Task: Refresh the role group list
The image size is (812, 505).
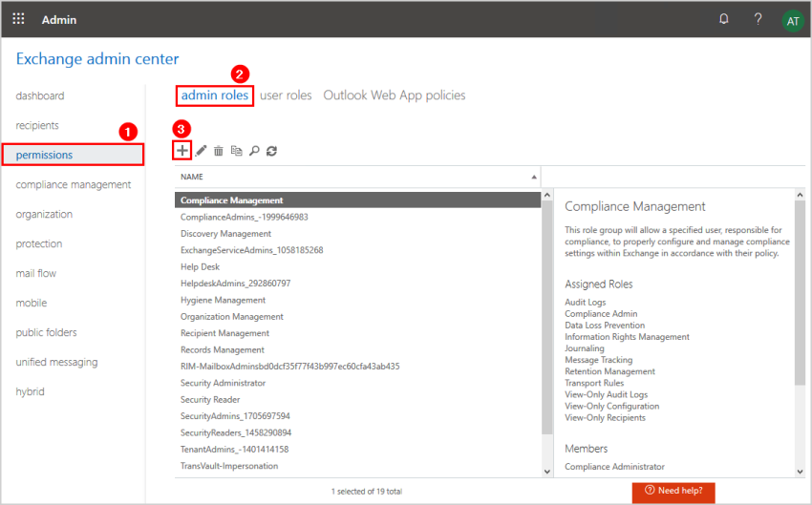Action: (271, 151)
